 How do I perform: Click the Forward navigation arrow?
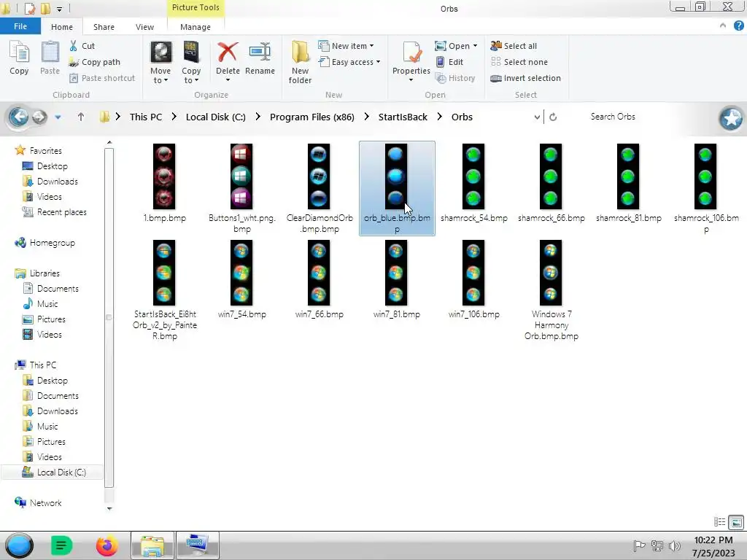pyautogui.click(x=39, y=117)
